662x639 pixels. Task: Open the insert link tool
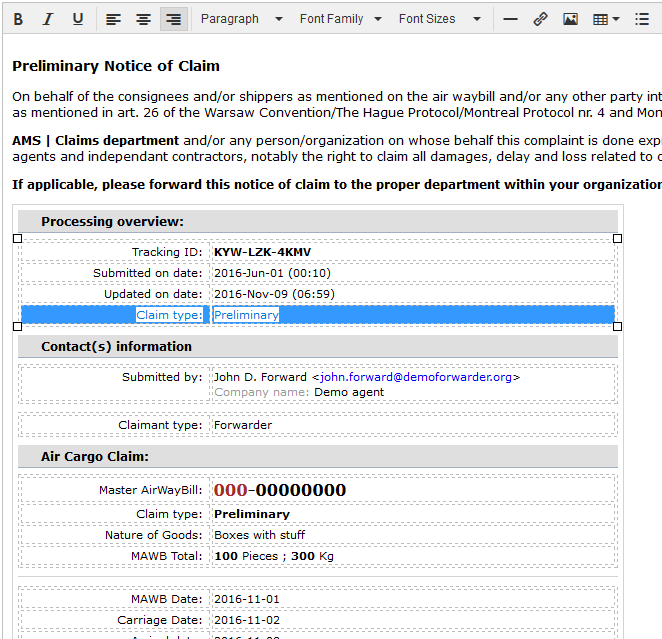[540, 19]
